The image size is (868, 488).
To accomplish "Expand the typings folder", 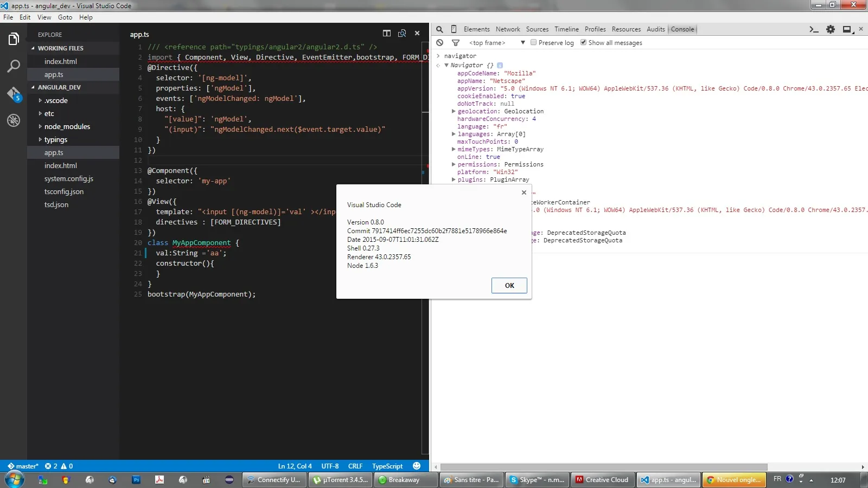I will pyautogui.click(x=40, y=139).
